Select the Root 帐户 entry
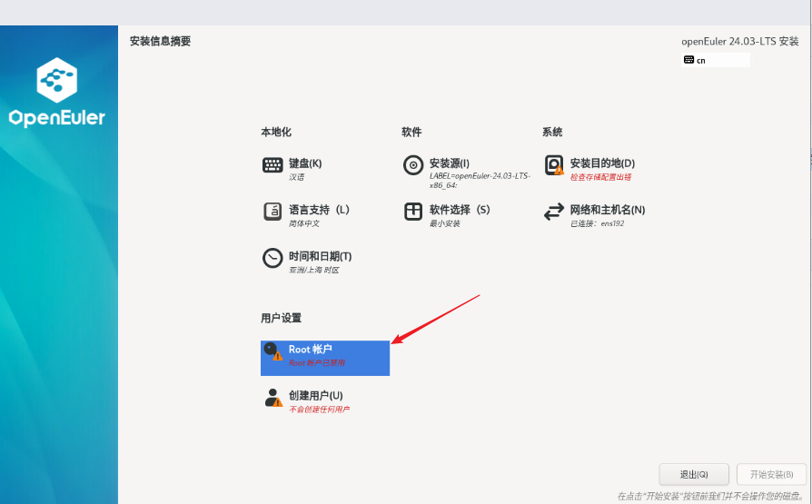 click(x=325, y=358)
